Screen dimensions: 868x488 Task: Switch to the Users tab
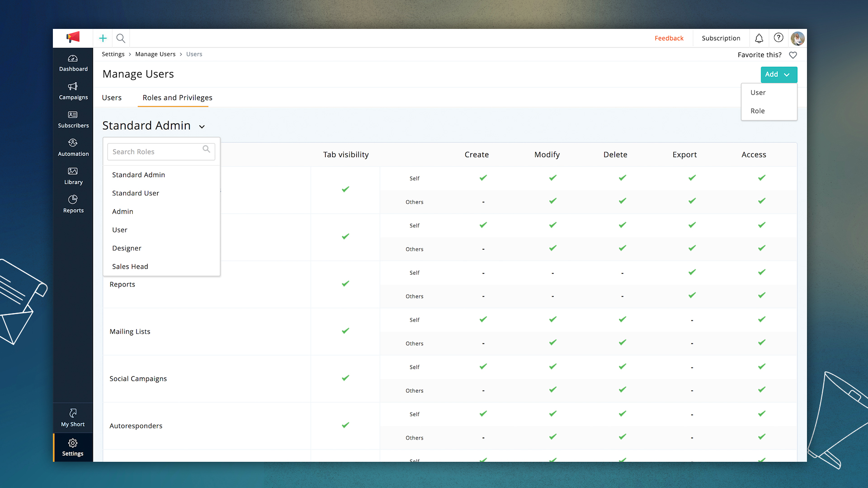(112, 97)
